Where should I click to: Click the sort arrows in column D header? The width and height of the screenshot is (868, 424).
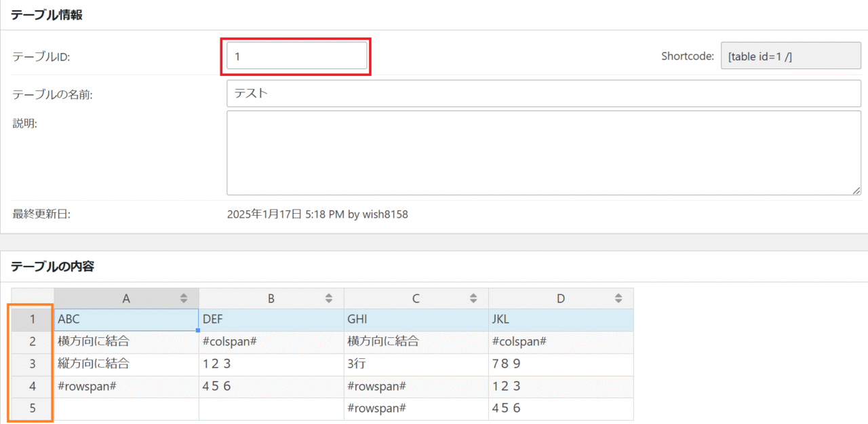(618, 298)
